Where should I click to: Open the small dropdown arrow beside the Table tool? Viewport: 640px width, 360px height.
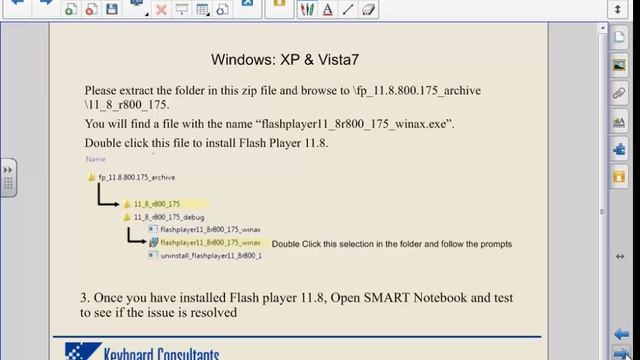click(x=209, y=14)
